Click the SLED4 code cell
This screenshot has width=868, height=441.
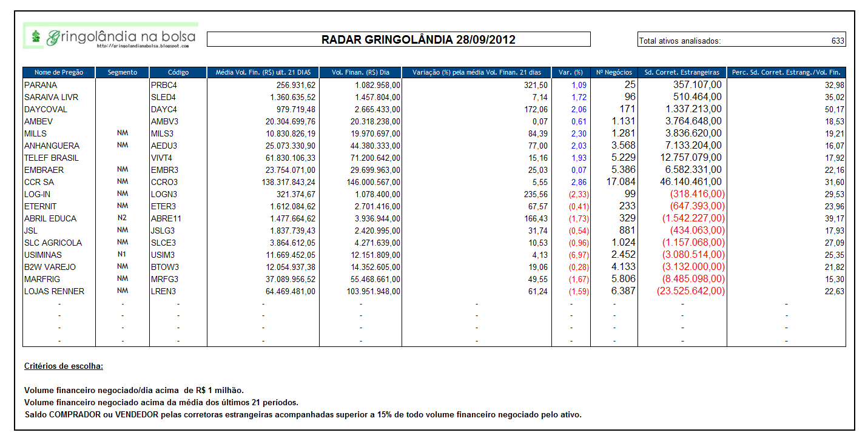click(x=163, y=97)
